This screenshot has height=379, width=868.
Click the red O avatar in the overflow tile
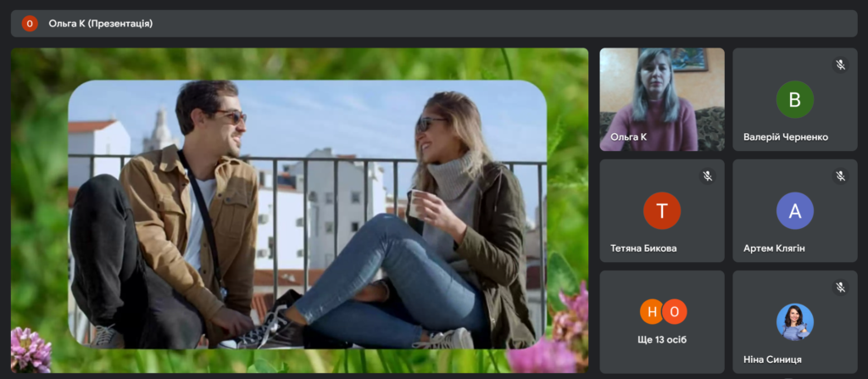coord(674,312)
